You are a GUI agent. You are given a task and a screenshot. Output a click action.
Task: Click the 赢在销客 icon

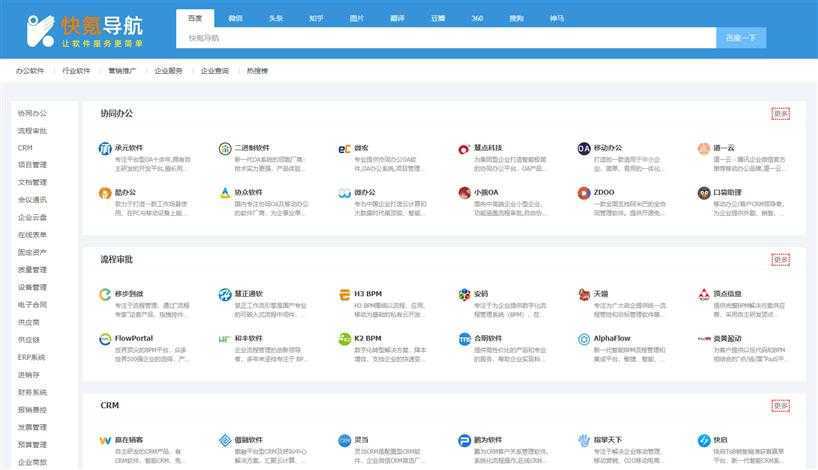click(105, 441)
